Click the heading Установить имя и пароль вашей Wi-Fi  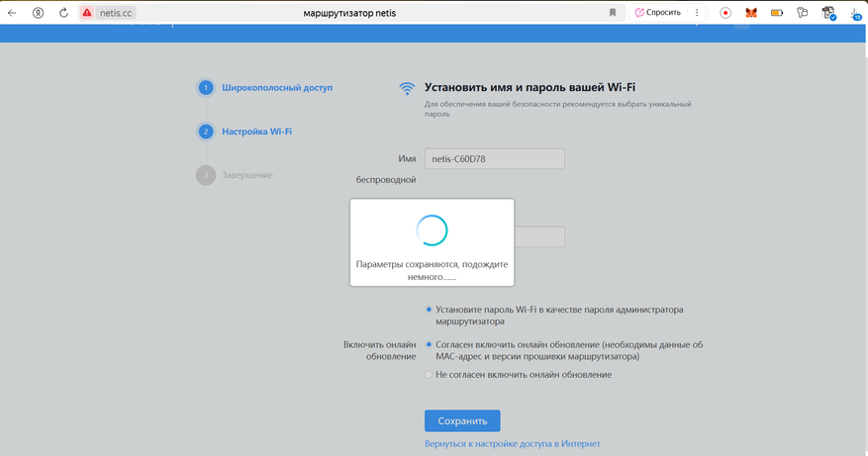(x=530, y=87)
